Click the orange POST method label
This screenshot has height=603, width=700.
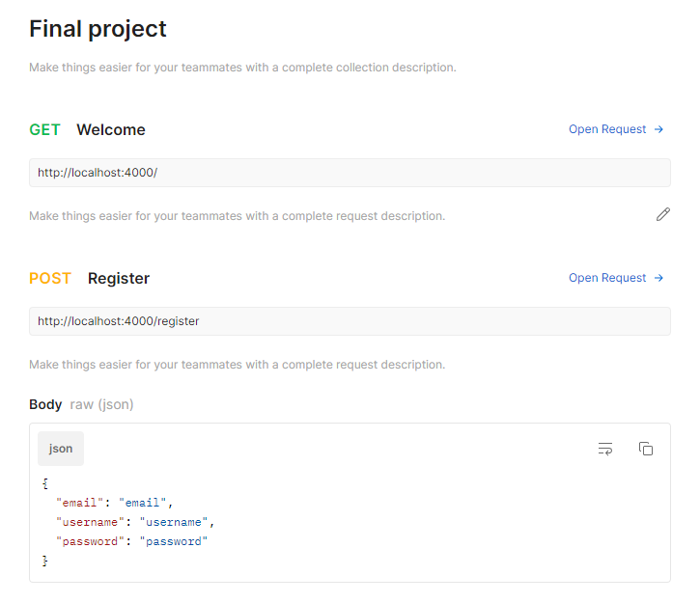click(x=50, y=278)
